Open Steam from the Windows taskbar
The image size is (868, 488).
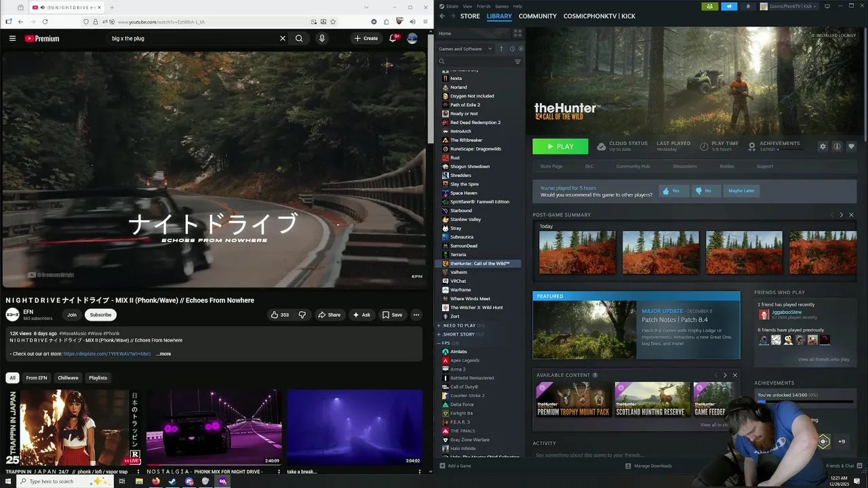(172, 481)
